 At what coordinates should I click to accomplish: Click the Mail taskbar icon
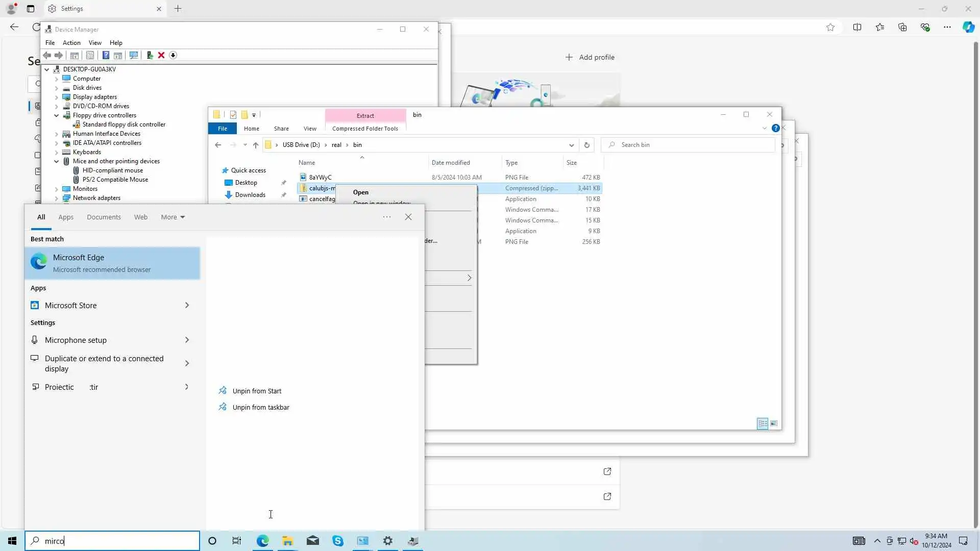[312, 541]
